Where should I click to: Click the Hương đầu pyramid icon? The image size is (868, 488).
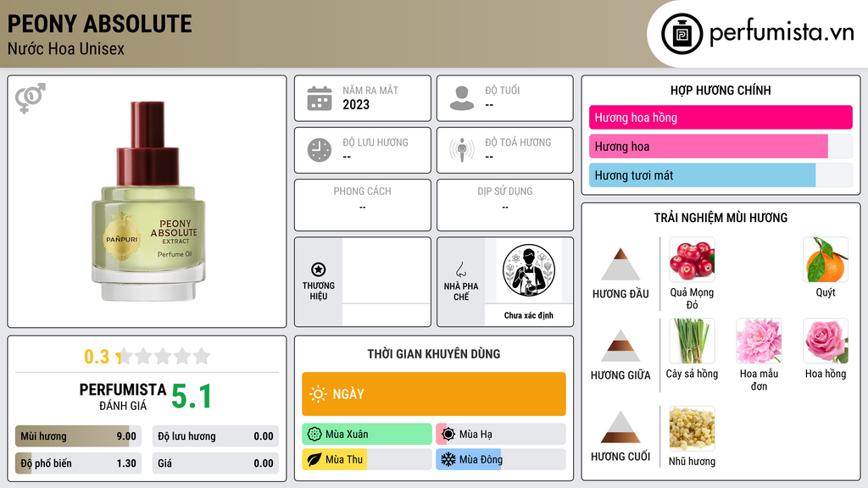tap(620, 264)
